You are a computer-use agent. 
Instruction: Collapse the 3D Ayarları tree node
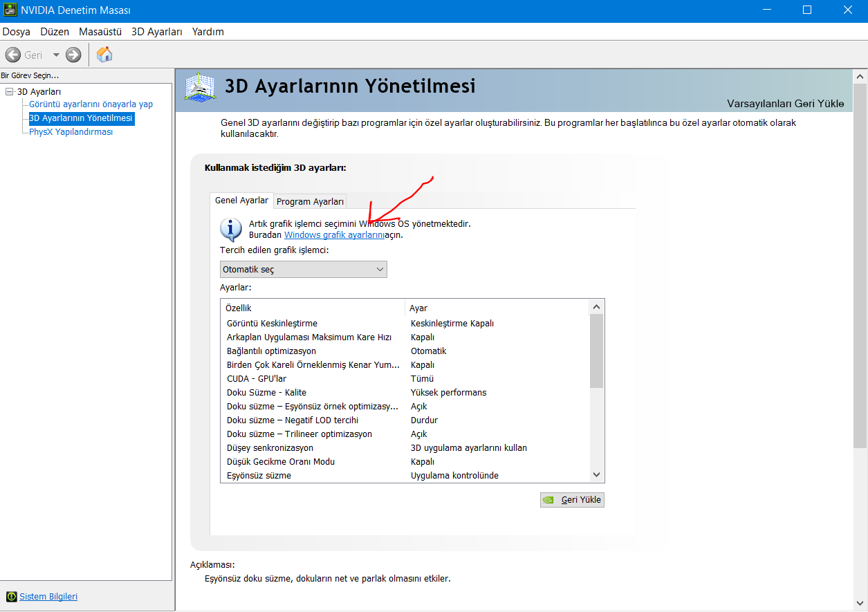[9, 91]
